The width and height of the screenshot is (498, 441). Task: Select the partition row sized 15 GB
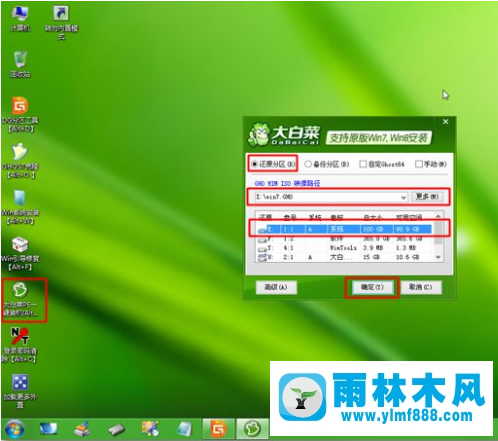pyautogui.click(x=345, y=257)
